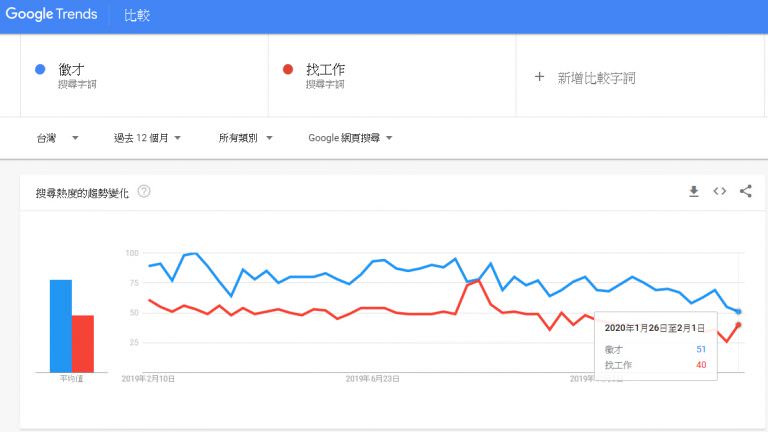
Task: Open help for 搜尋熱度的趨勢變化
Action: coord(144,192)
